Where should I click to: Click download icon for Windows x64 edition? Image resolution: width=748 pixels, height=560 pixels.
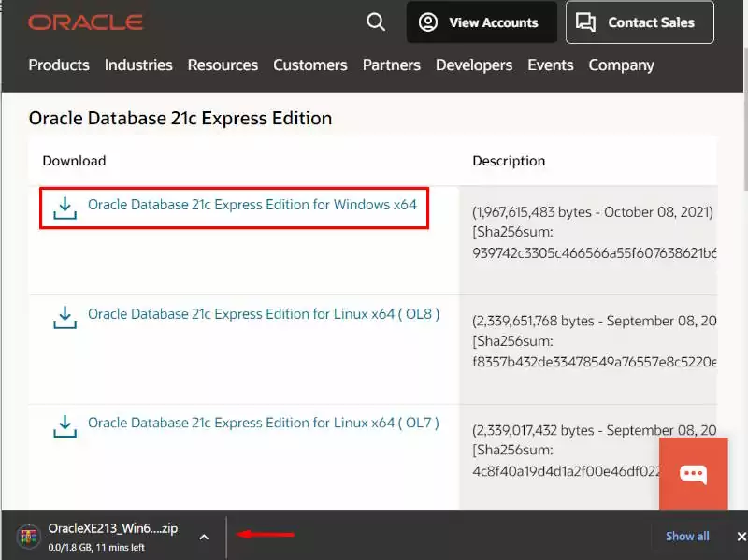click(x=65, y=207)
